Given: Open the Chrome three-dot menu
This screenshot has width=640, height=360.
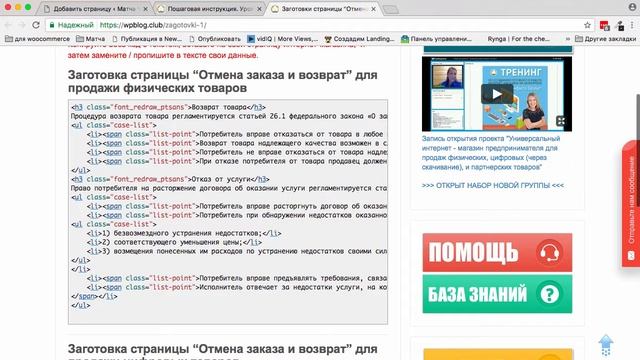Looking at the screenshot, I should (632, 25).
